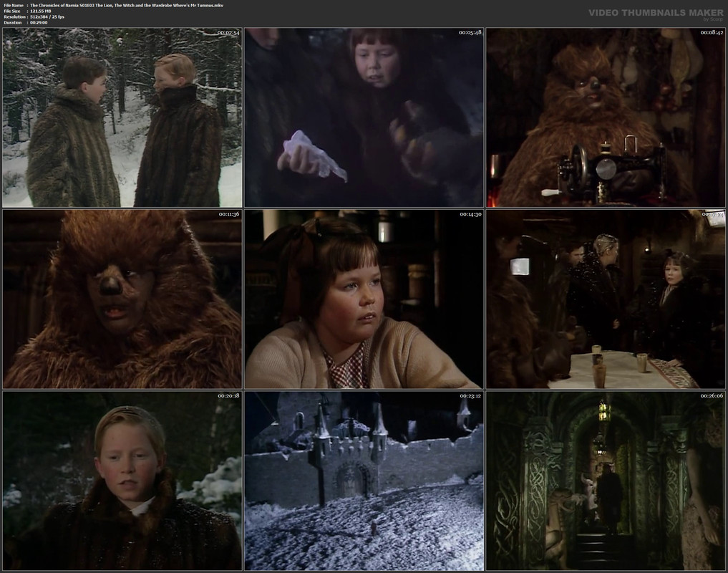The image size is (728, 573).
Task: Open the thumbnail at timestamp 00:08:42
Action: [606, 117]
